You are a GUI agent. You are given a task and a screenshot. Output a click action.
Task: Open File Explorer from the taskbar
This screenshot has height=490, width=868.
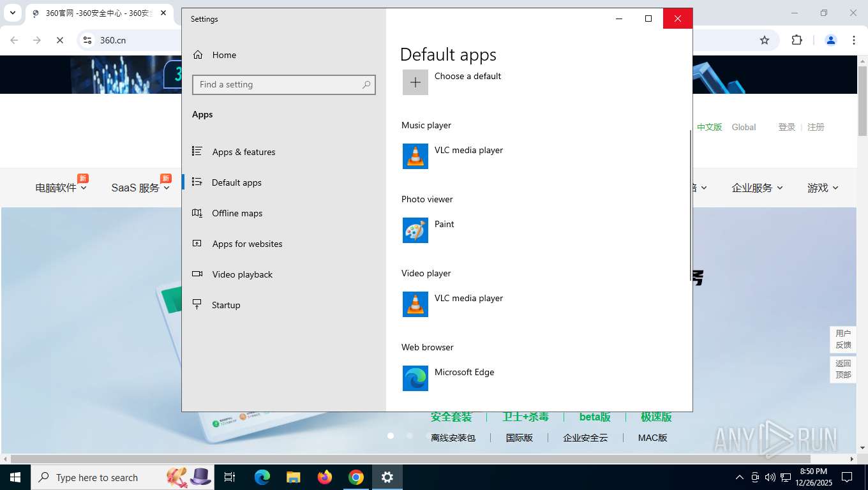click(294, 477)
